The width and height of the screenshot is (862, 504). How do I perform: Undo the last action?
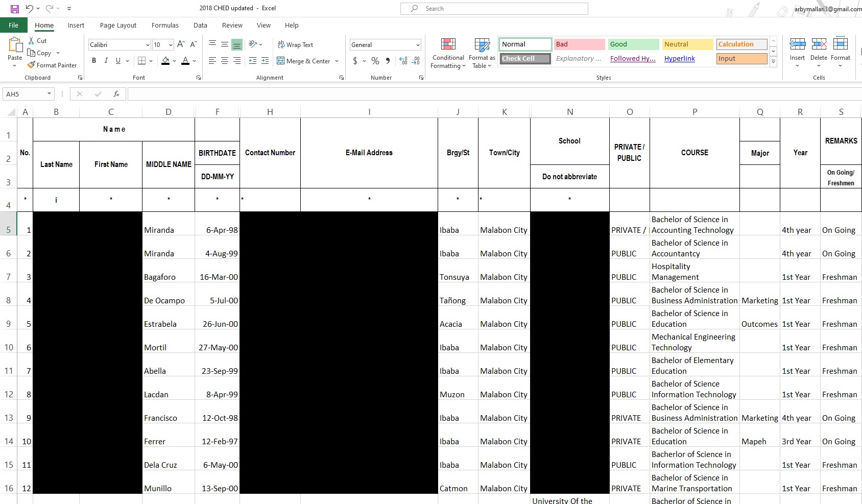[x=29, y=8]
